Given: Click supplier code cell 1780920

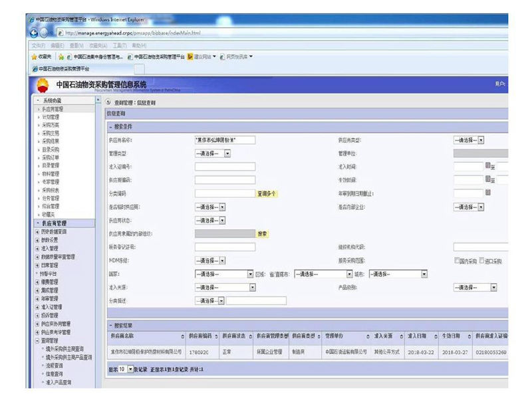Looking at the screenshot, I should (x=199, y=352).
